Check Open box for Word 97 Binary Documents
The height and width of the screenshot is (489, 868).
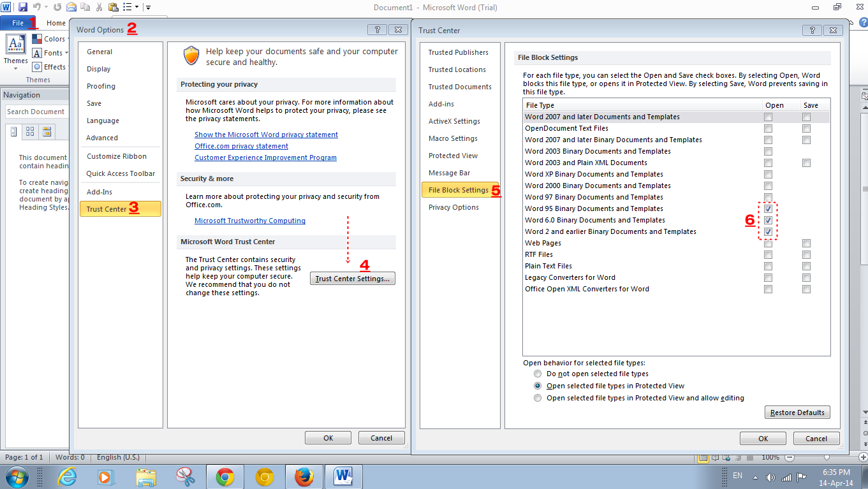(769, 197)
